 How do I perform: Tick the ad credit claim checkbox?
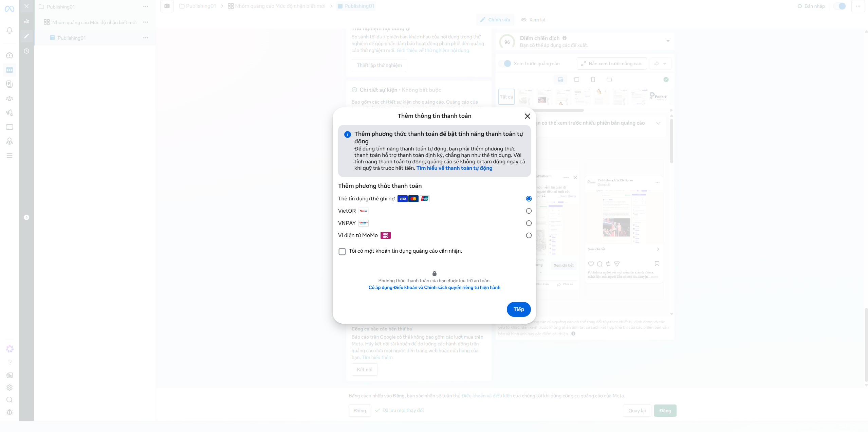(342, 252)
